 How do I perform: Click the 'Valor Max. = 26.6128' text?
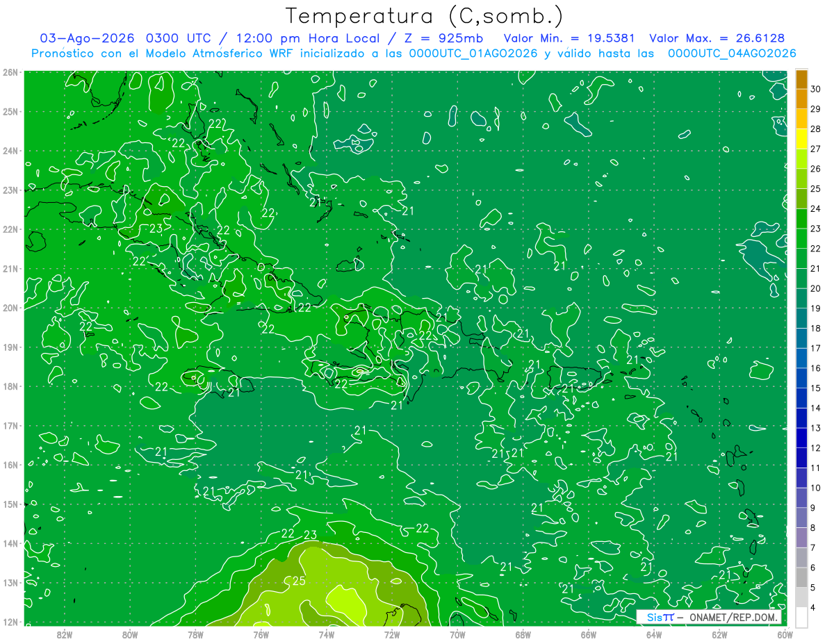(717, 38)
